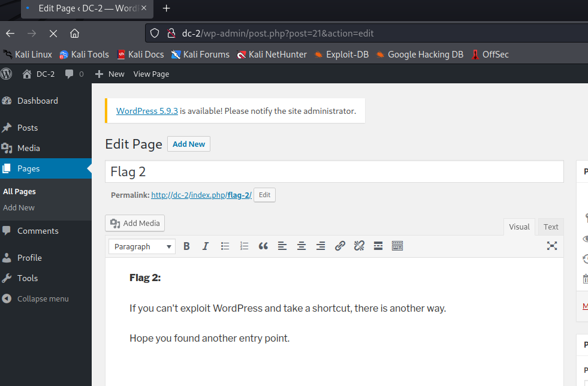The height and width of the screenshot is (386, 588).
Task: Go back with browser back arrow
Action: point(10,34)
